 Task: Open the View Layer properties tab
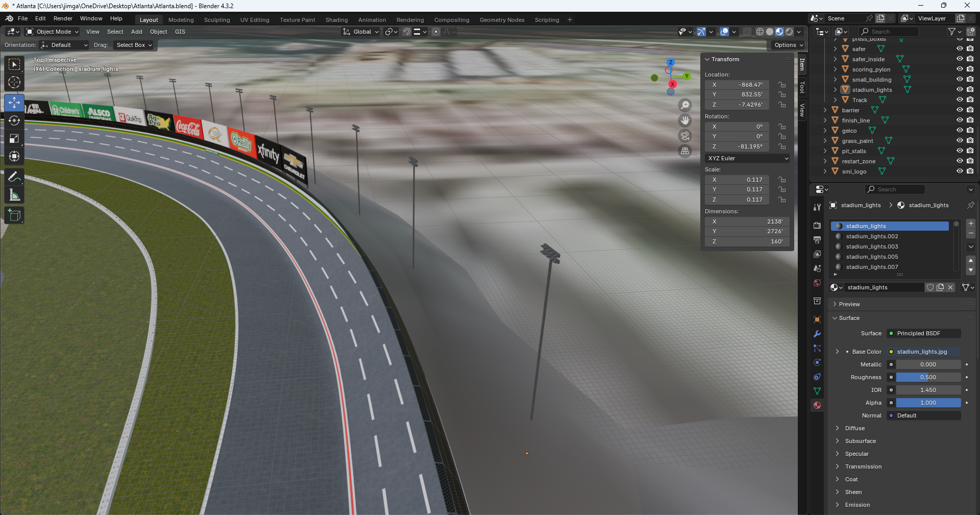tap(817, 254)
